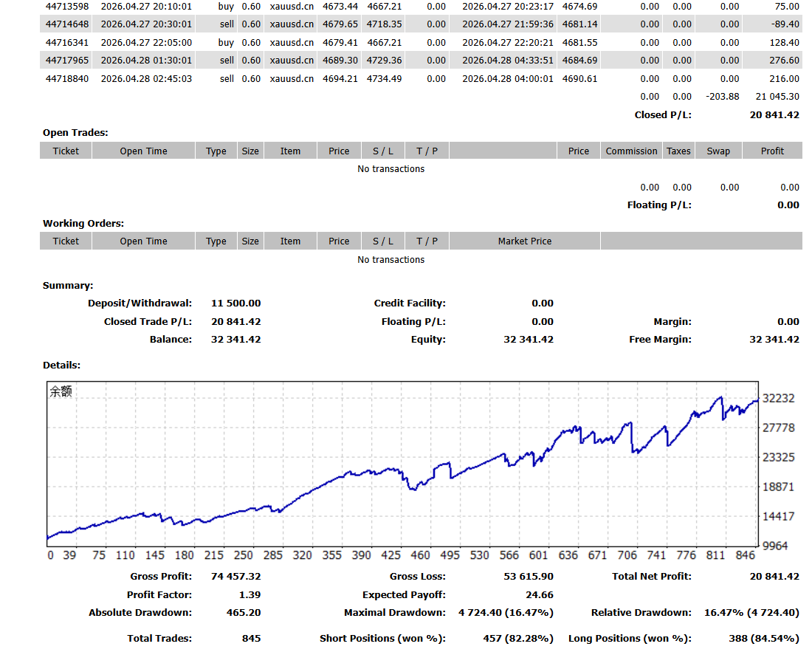Click ticket number 44713598
This screenshot has height=652, width=812.
(66, 6)
